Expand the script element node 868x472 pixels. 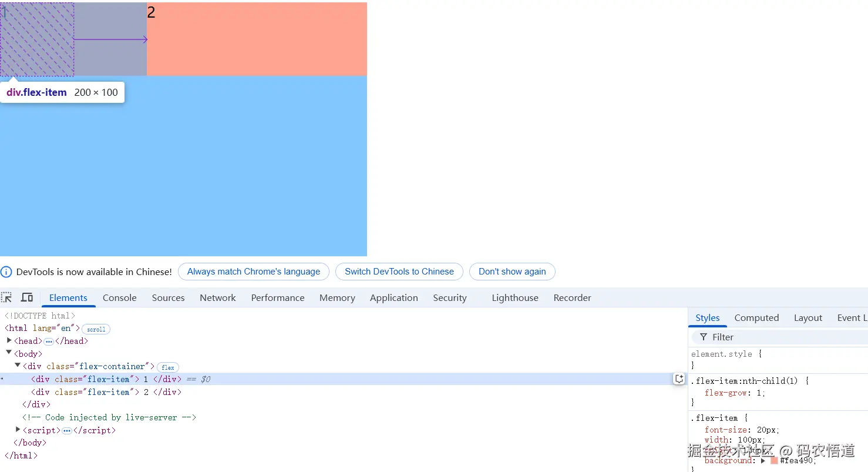(18, 430)
